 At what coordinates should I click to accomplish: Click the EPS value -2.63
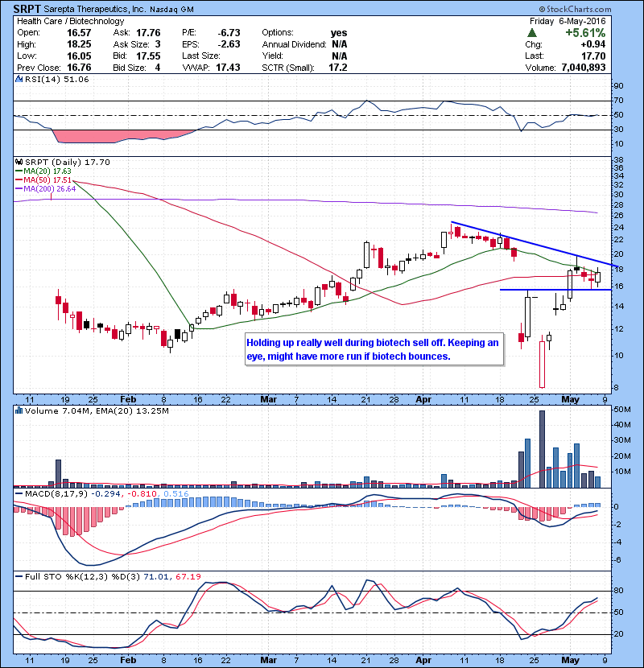[229, 44]
